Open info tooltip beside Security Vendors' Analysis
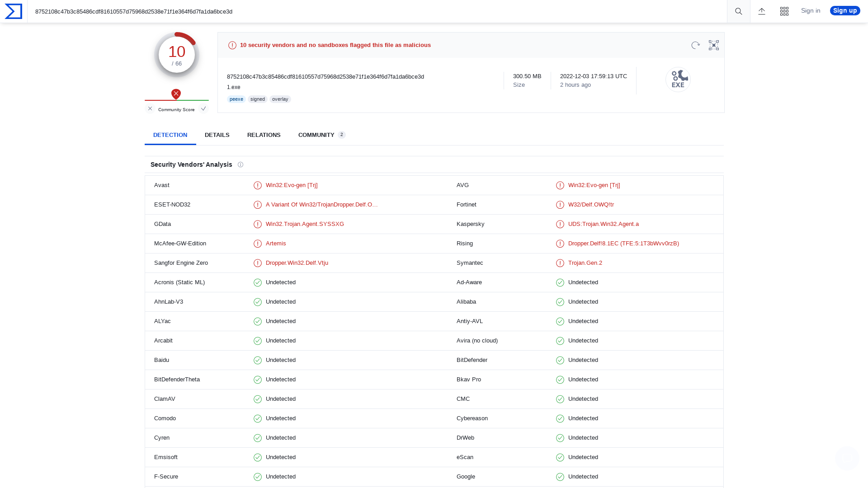868x488 pixels. (241, 164)
